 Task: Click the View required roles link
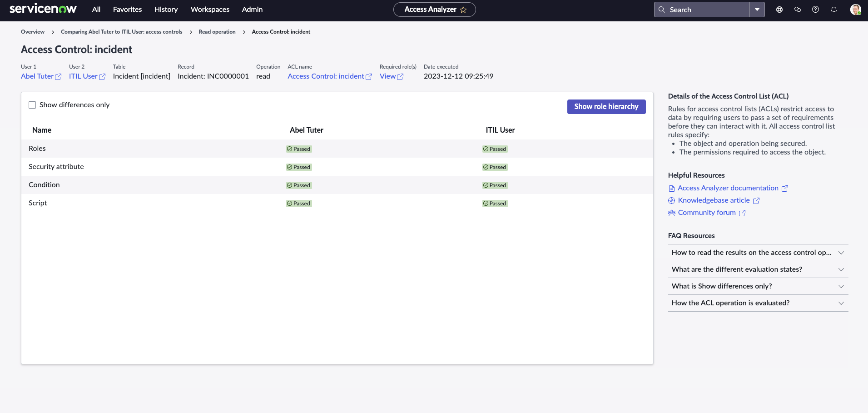point(388,76)
